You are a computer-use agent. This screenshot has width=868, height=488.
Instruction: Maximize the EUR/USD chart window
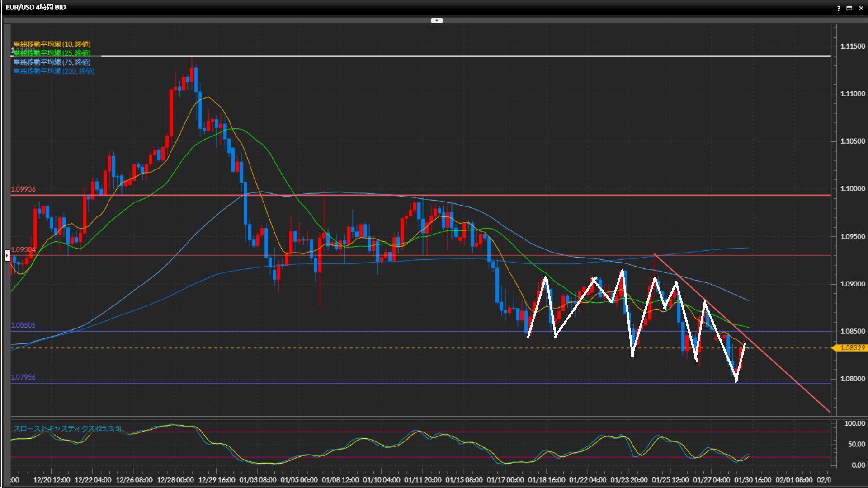click(849, 8)
